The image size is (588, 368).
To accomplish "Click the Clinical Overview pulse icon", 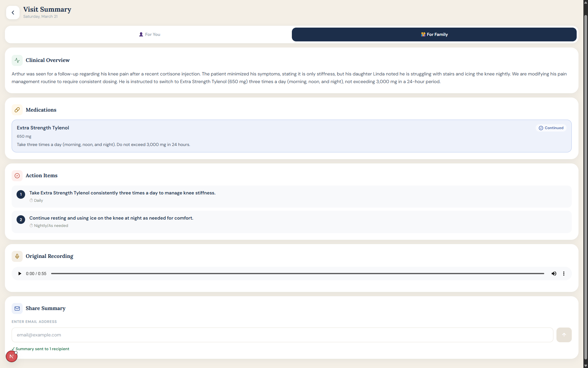I will [17, 60].
